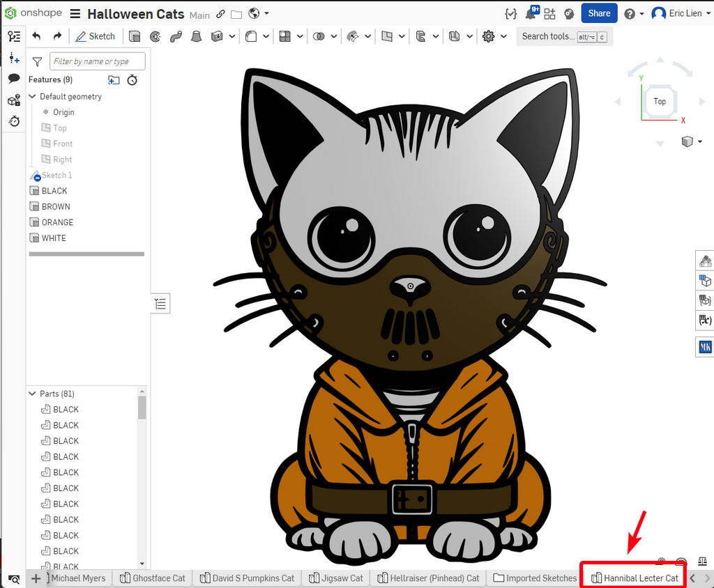Open dropdown next to Boolean tool
Screen dimensions: 714x588
click(x=334, y=36)
